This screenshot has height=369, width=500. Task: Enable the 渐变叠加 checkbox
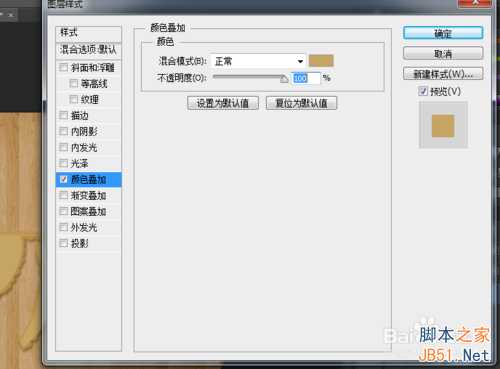tap(63, 195)
